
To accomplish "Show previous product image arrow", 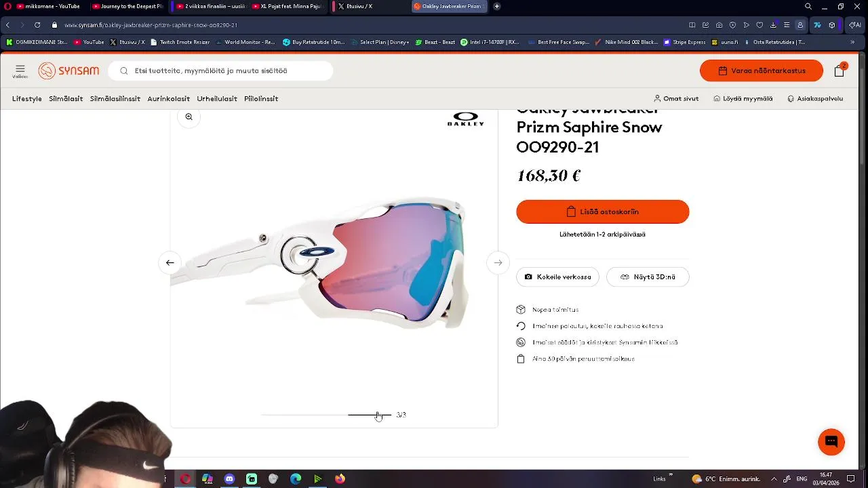I will 170,262.
